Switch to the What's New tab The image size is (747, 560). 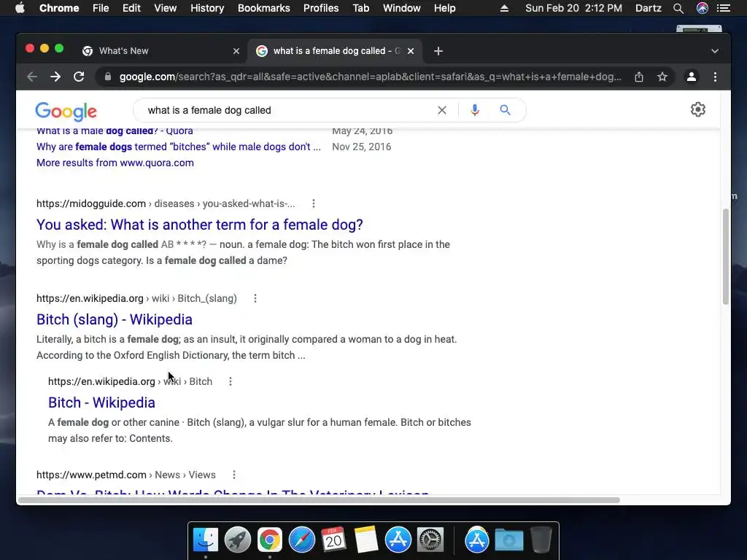pyautogui.click(x=161, y=51)
